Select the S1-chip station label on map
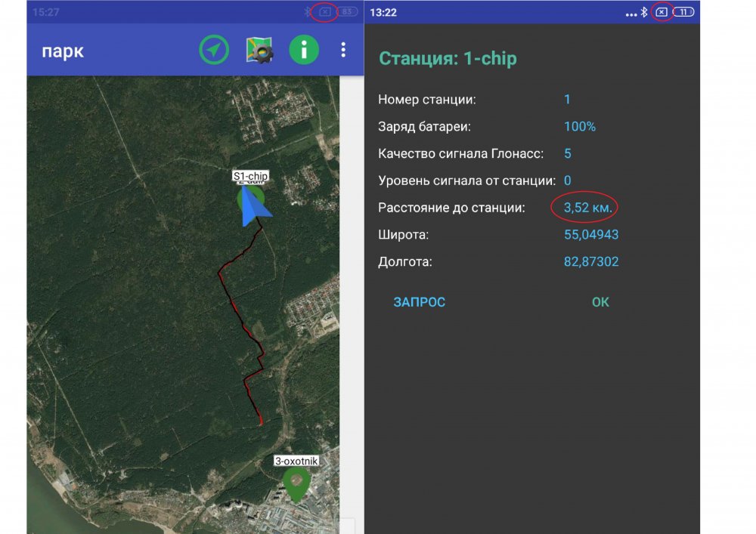 coord(250,176)
